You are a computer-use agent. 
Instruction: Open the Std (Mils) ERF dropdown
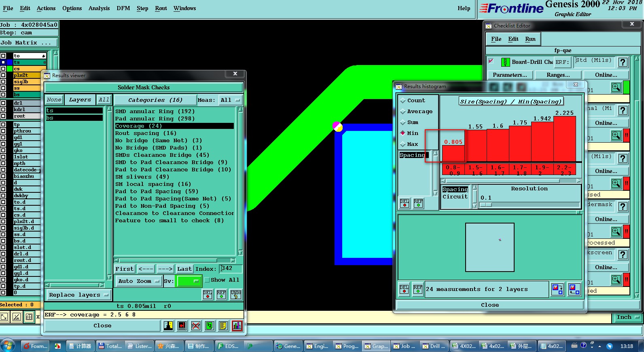point(594,61)
